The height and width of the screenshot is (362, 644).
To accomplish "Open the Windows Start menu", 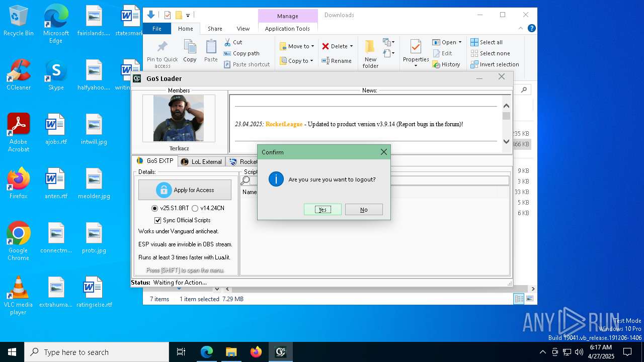I will coord(12,352).
